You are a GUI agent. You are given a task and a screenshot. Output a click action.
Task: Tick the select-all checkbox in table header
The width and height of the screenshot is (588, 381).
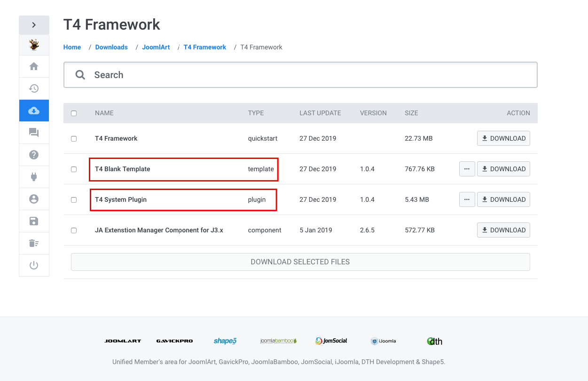click(74, 113)
